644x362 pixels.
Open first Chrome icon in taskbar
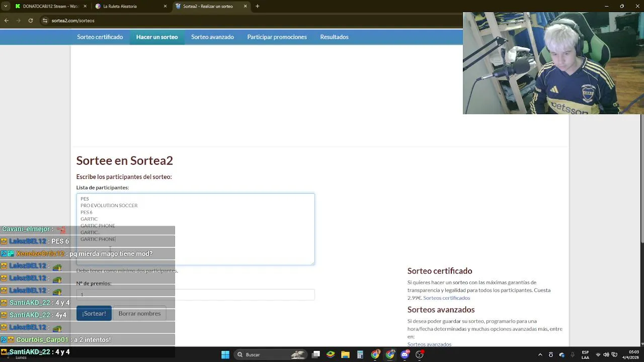(x=375, y=354)
